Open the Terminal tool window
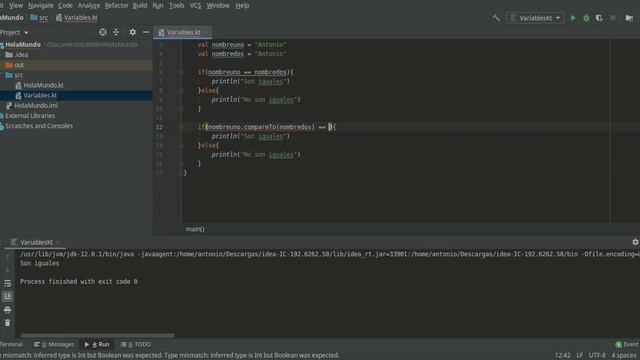 tap(11, 344)
